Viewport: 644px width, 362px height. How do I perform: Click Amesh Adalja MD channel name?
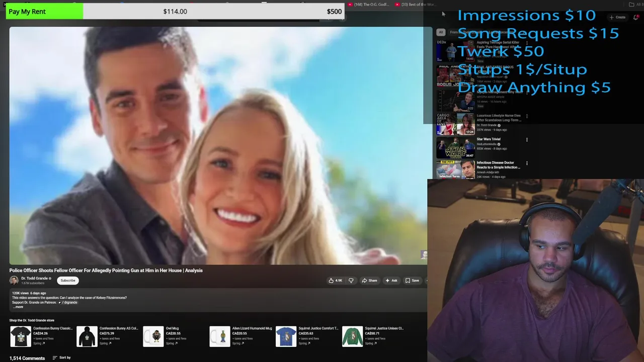pos(488,172)
